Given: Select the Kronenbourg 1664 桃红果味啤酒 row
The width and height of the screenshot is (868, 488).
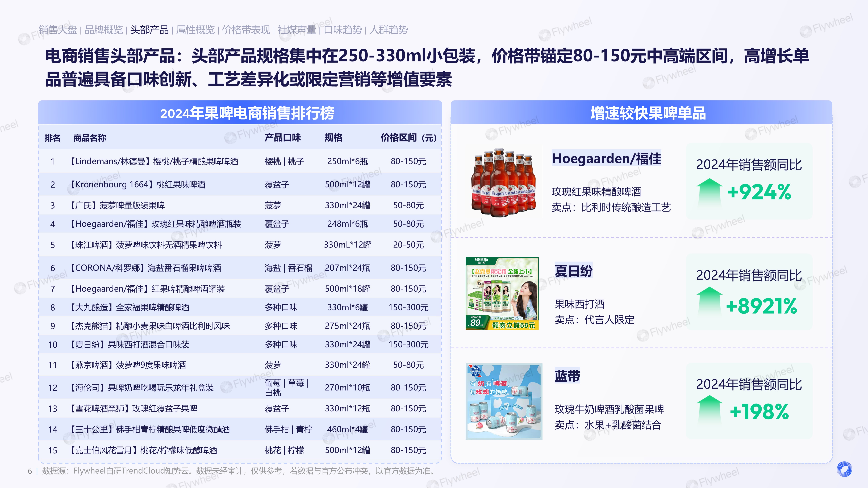Looking at the screenshot, I should [x=240, y=184].
